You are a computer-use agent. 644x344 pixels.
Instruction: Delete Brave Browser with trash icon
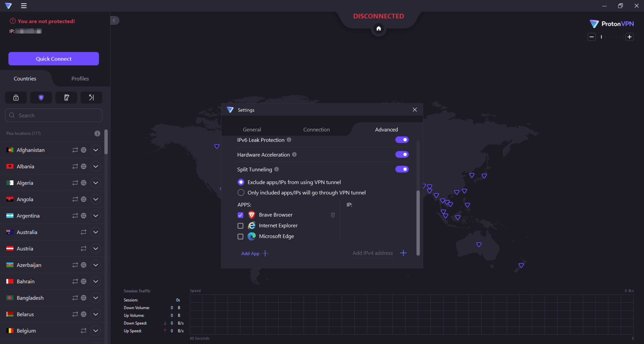click(333, 215)
